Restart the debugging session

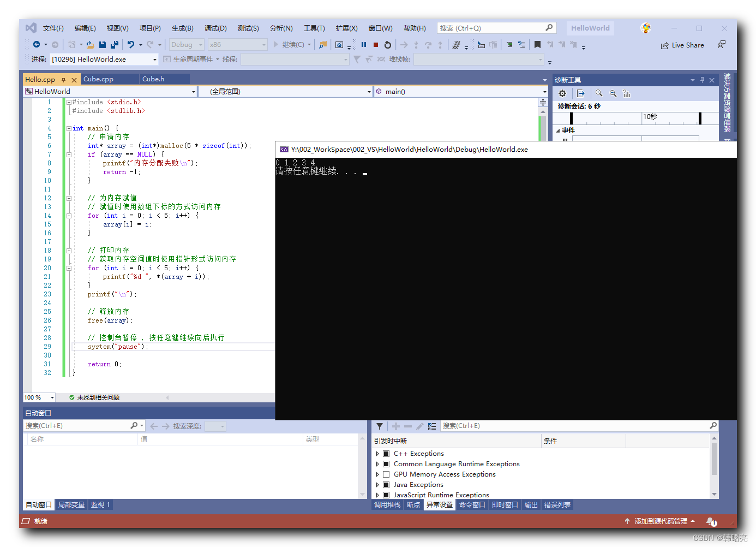[x=388, y=45]
